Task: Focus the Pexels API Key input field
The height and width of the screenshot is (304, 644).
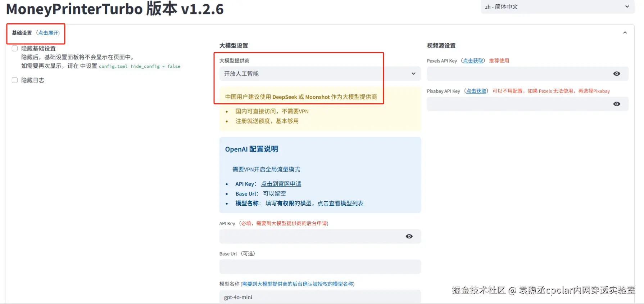Action: [x=520, y=74]
